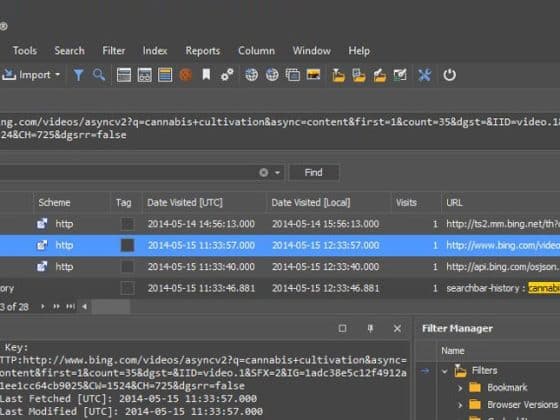The height and width of the screenshot is (420, 560).
Task: Click the checkmark edit document icon
Action: (x=400, y=75)
